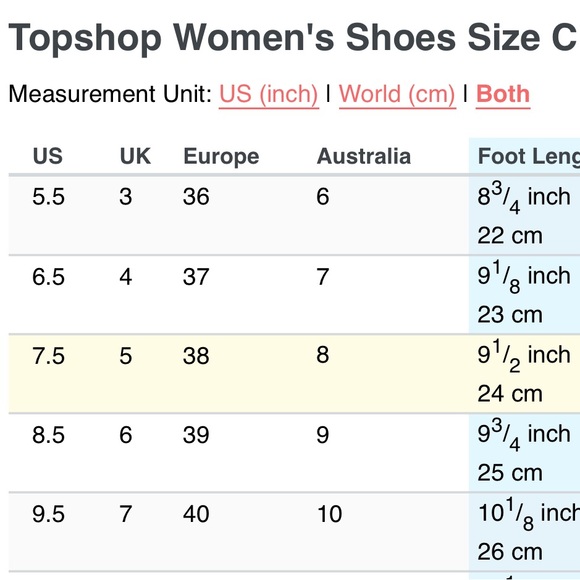Select US size 8.5 cell

(x=48, y=435)
